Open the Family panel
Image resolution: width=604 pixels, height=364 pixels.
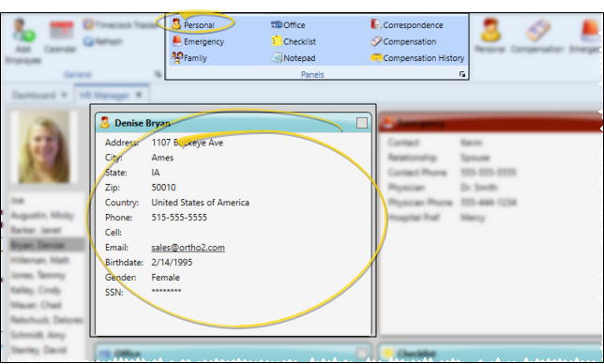coord(189,58)
